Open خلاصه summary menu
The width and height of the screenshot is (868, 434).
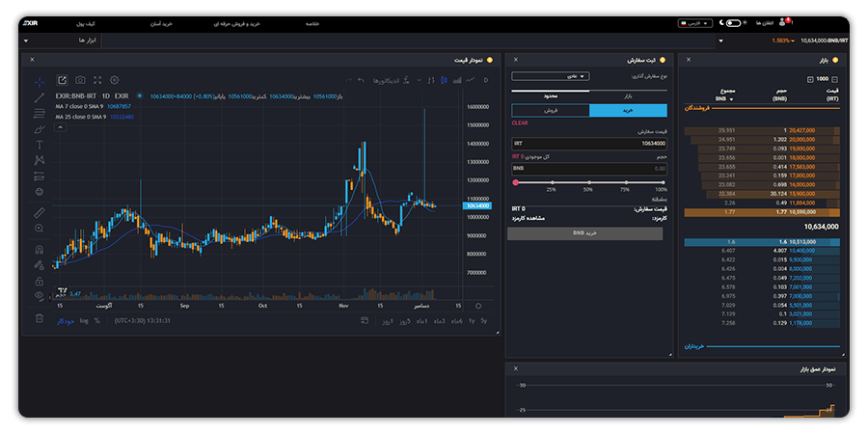tap(312, 24)
